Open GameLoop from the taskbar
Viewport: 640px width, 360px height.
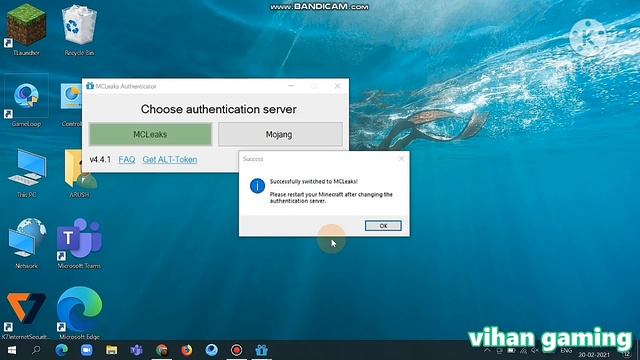coord(211,350)
